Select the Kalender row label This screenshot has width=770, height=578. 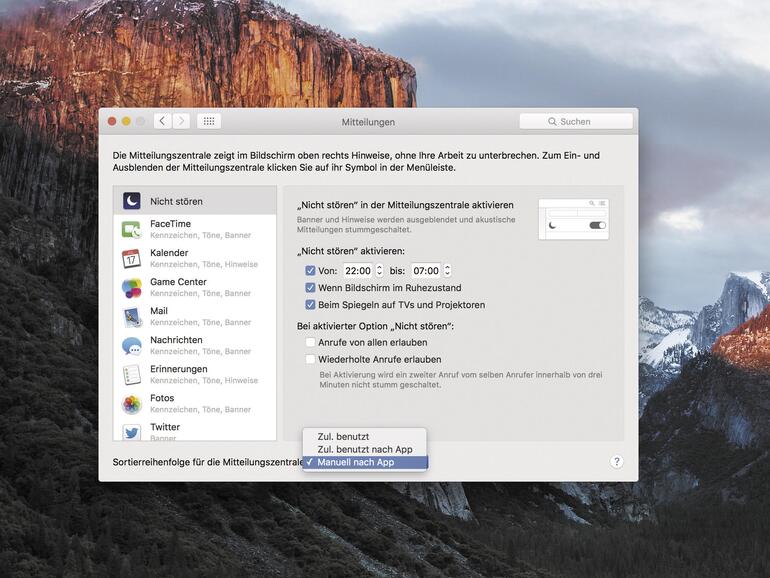coord(169,252)
